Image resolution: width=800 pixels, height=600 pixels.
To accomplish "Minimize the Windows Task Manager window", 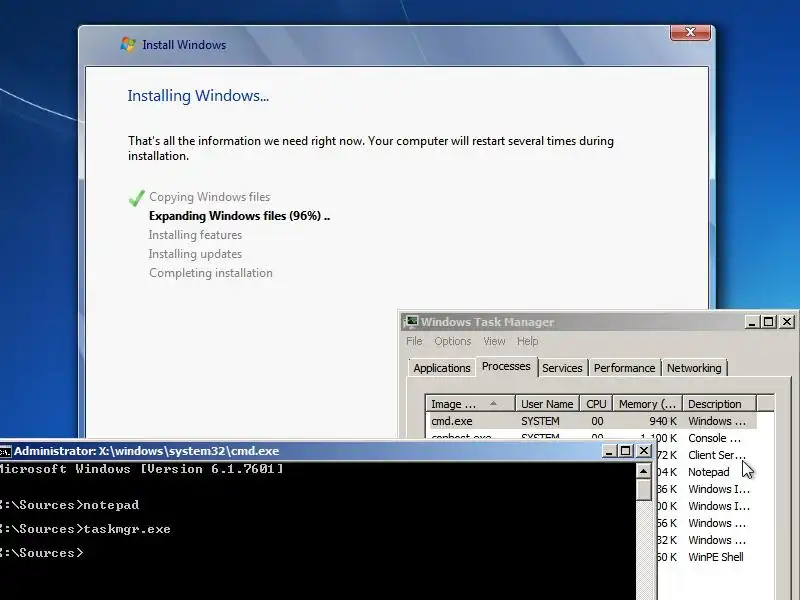I will 752,322.
